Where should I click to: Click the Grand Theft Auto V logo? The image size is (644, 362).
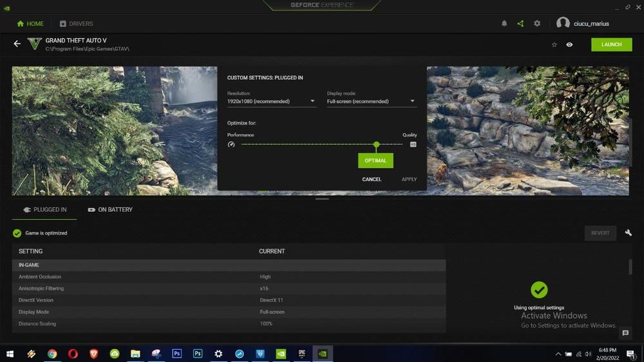tap(35, 44)
